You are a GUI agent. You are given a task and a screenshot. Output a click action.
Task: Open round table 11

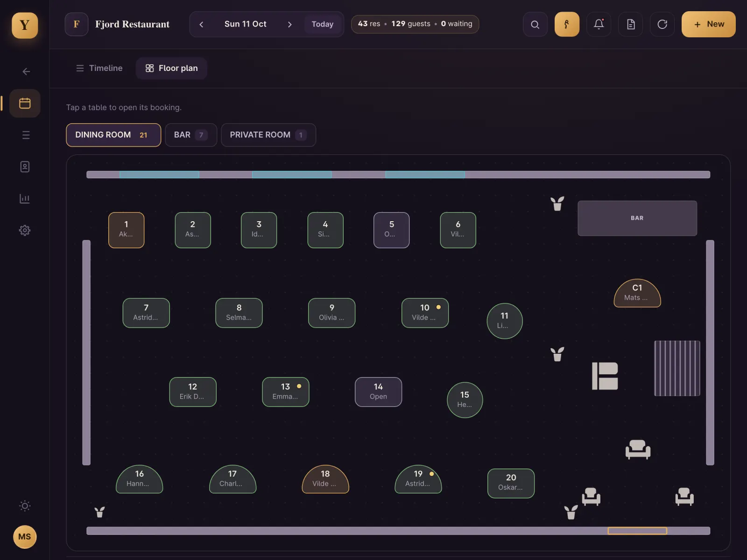tap(505, 321)
